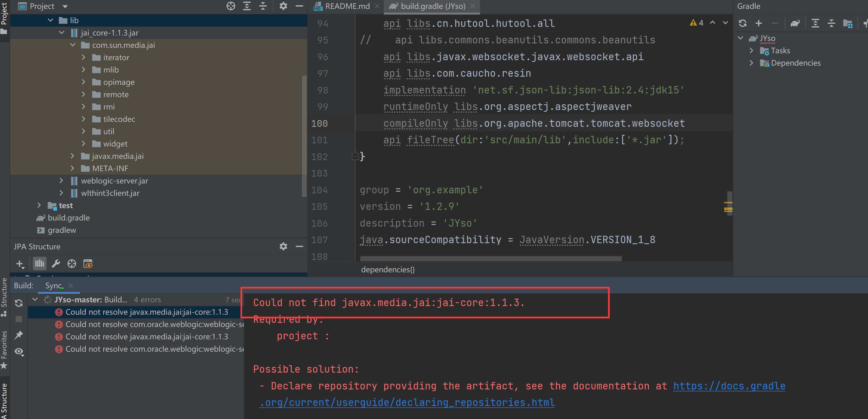Open the Favorites side tool window
This screenshot has width=868, height=419.
pos(4,350)
